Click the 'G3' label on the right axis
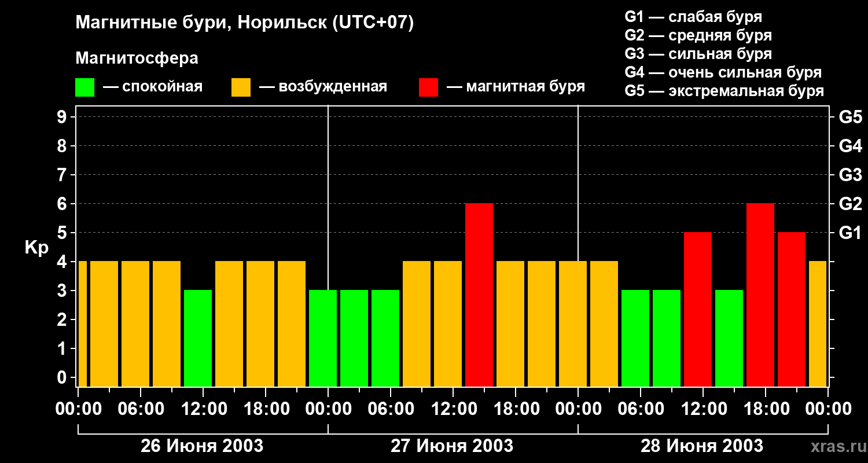Viewport: 868px width, 463px height. [851, 175]
